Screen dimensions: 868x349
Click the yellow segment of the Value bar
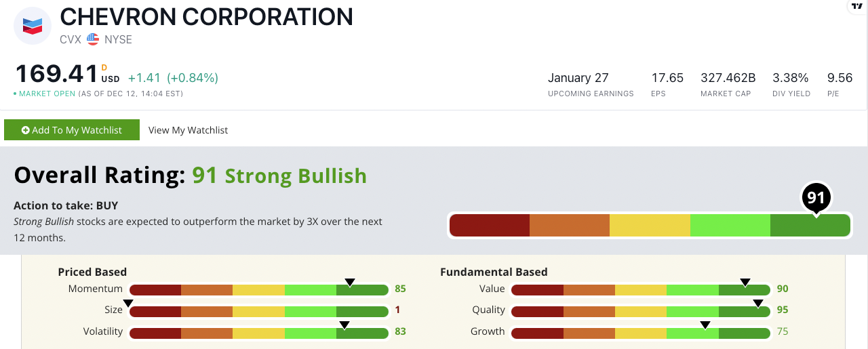(x=641, y=289)
